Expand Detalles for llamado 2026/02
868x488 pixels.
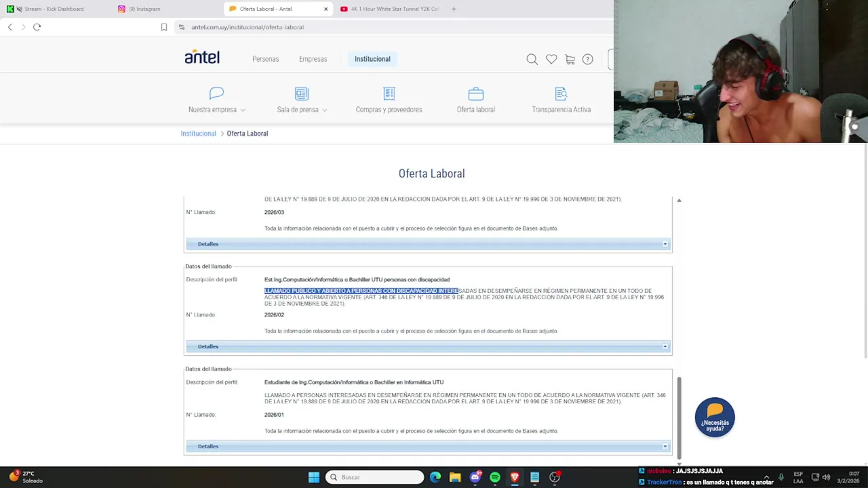(x=428, y=346)
